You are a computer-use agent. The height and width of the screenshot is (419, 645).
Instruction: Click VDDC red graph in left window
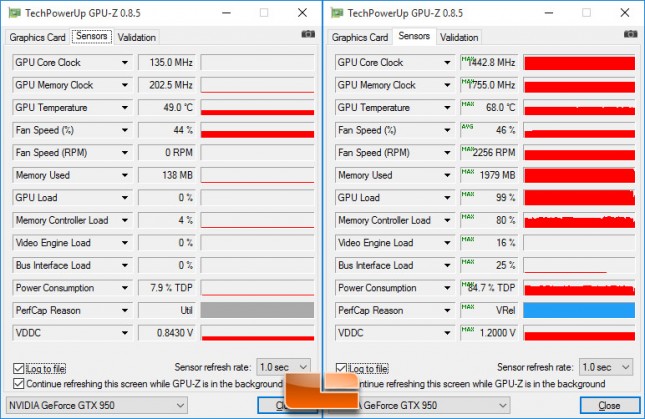tap(257, 333)
